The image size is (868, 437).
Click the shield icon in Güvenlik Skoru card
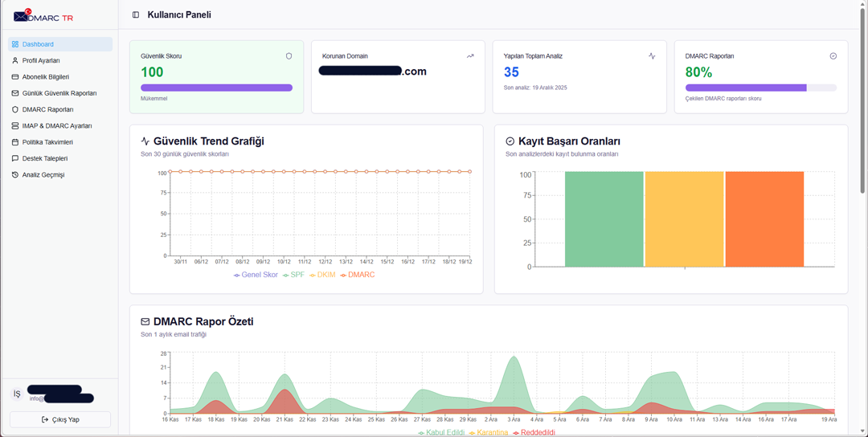point(289,56)
